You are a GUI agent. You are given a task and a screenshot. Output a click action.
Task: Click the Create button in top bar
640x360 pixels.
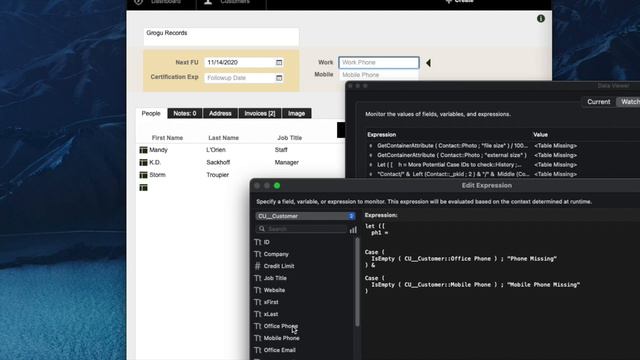click(x=459, y=2)
